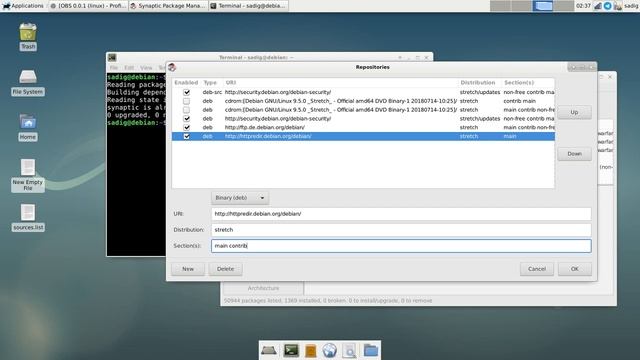Open the File System desktop icon

(x=27, y=82)
